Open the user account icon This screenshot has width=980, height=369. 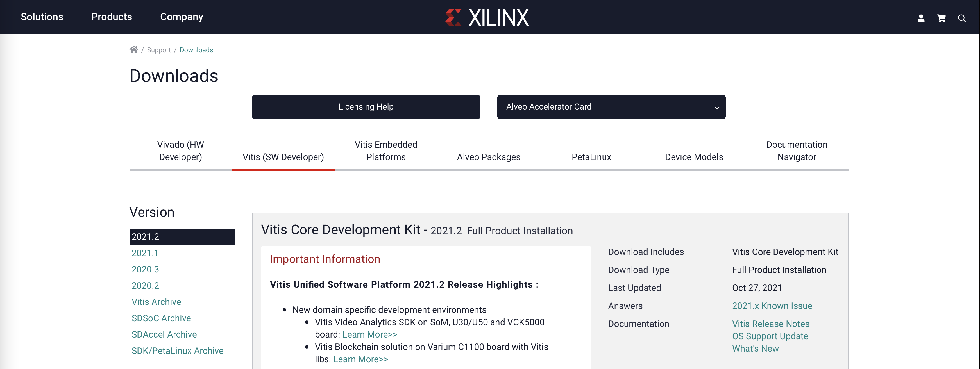(921, 18)
